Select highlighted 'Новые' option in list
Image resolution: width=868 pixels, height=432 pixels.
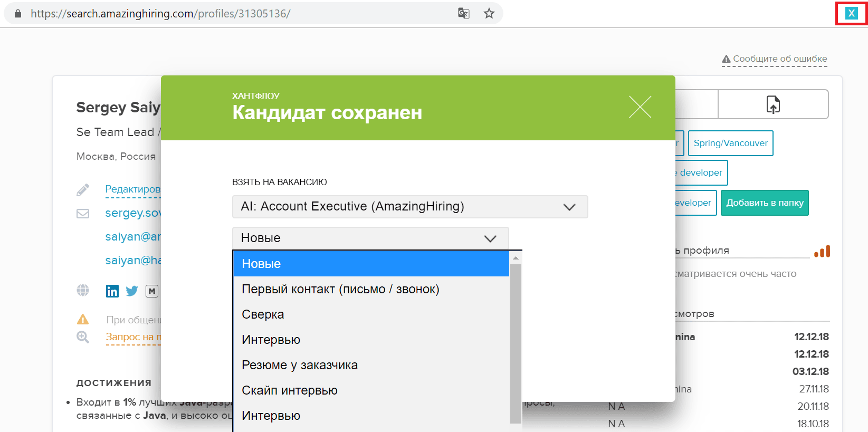pyautogui.click(x=371, y=264)
